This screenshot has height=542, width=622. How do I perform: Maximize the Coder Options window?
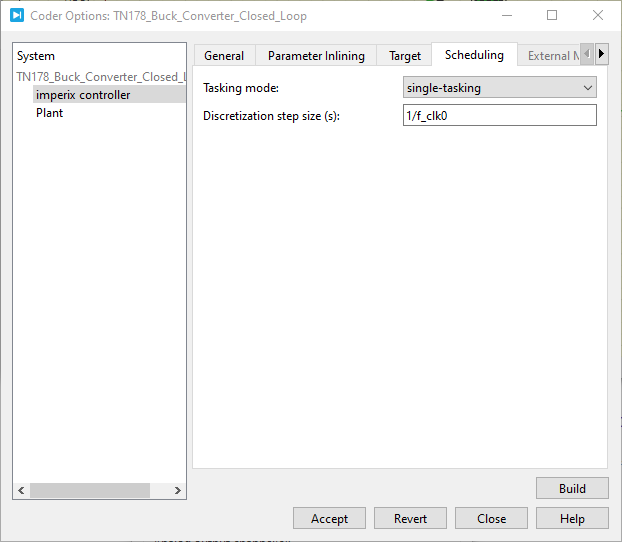pyautogui.click(x=552, y=16)
